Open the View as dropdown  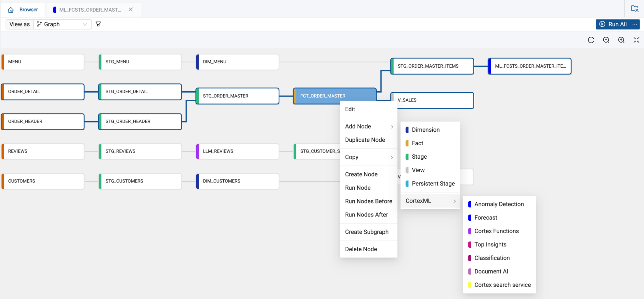point(62,24)
